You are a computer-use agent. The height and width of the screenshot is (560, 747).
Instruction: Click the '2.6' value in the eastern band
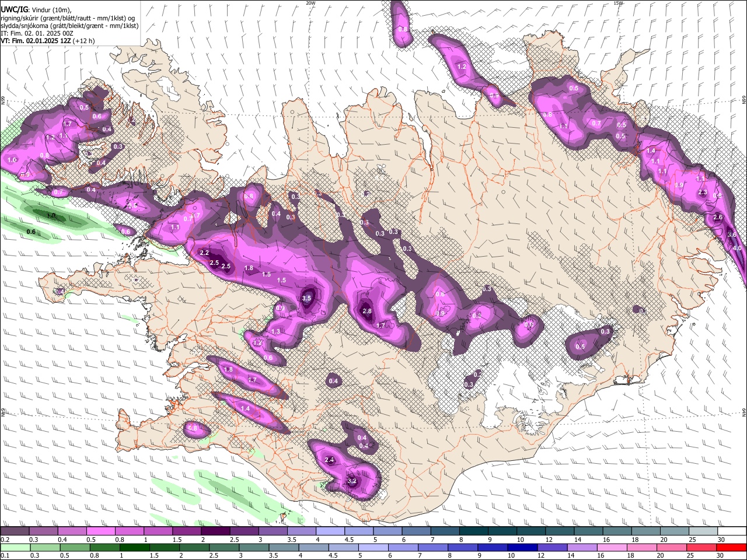(x=718, y=217)
